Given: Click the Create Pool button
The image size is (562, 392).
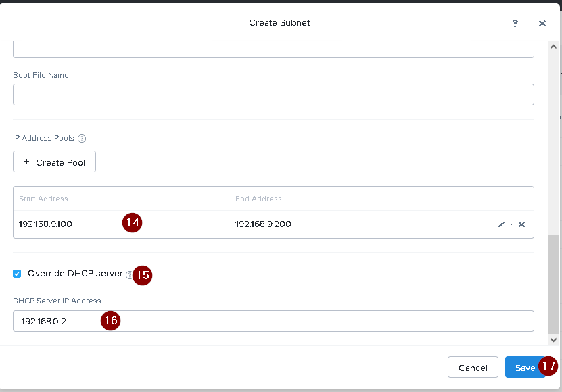Looking at the screenshot, I should point(54,162).
